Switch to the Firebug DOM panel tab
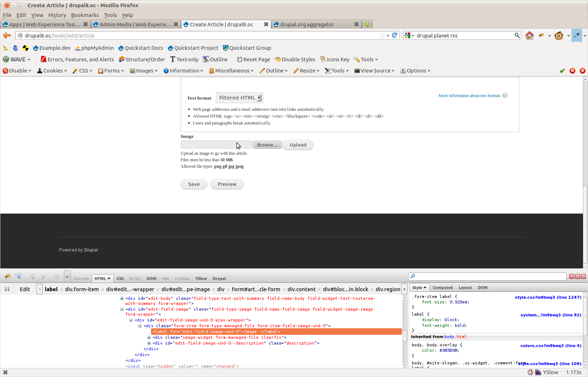588x377 pixels. (151, 279)
